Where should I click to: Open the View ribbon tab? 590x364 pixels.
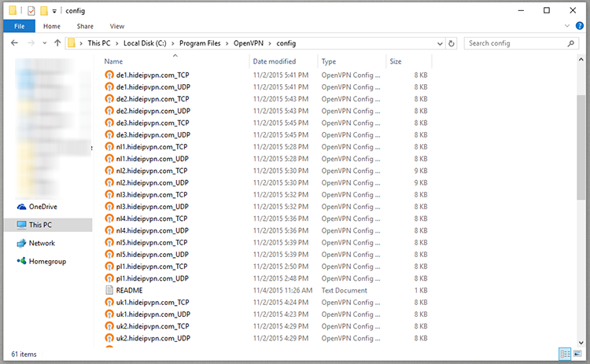point(116,26)
